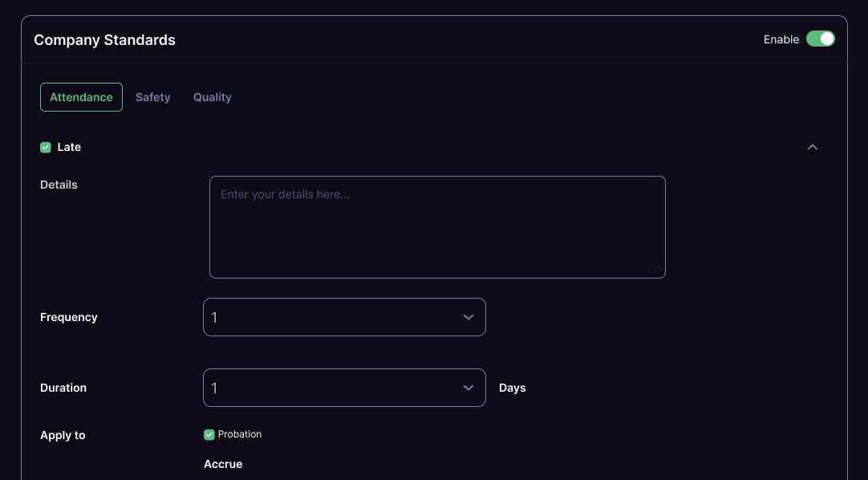Click the Days unit label
This screenshot has height=480, width=868.
pos(512,388)
